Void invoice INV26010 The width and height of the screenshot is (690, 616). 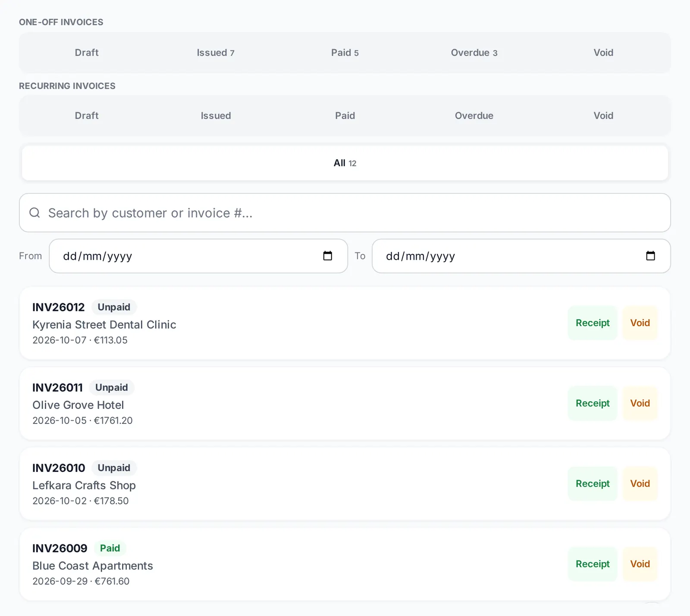pyautogui.click(x=640, y=484)
